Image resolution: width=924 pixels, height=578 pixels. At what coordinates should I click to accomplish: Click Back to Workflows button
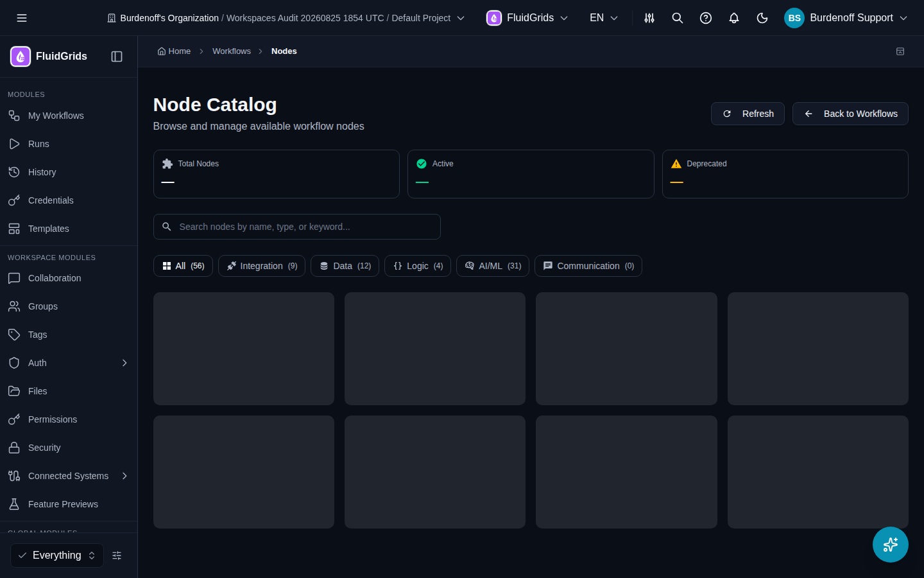coord(850,114)
